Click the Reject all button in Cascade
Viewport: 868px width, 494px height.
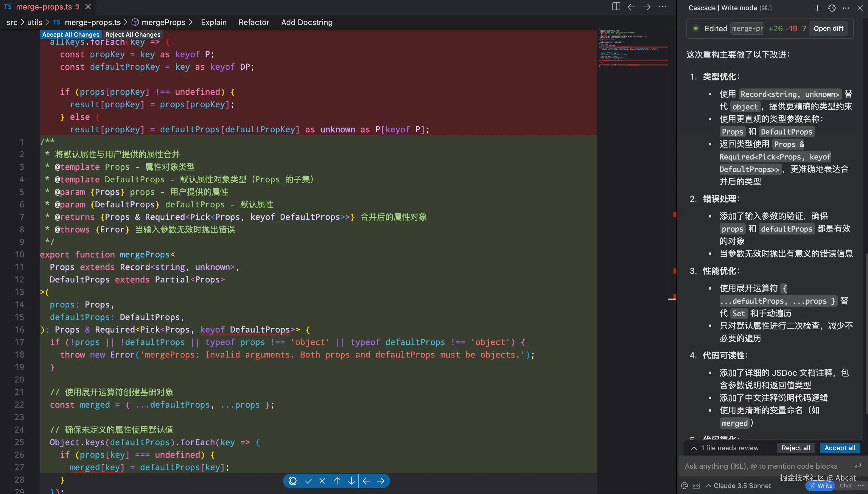(795, 448)
